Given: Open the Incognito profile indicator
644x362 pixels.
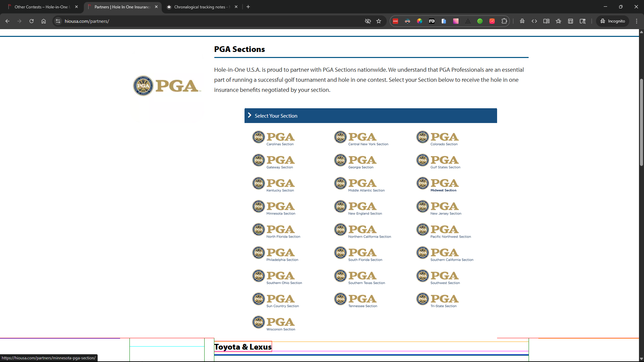Looking at the screenshot, I should tap(612, 21).
